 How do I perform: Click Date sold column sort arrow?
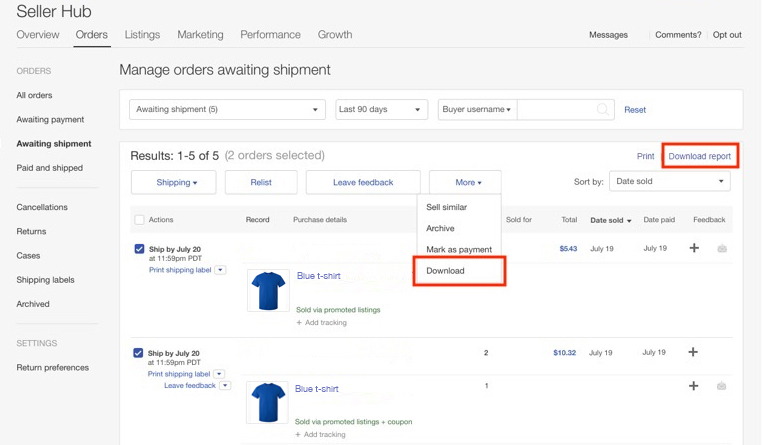tap(629, 221)
